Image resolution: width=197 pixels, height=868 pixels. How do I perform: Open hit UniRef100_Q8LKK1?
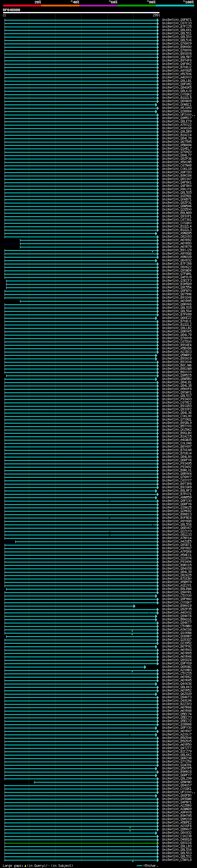(176, 30)
